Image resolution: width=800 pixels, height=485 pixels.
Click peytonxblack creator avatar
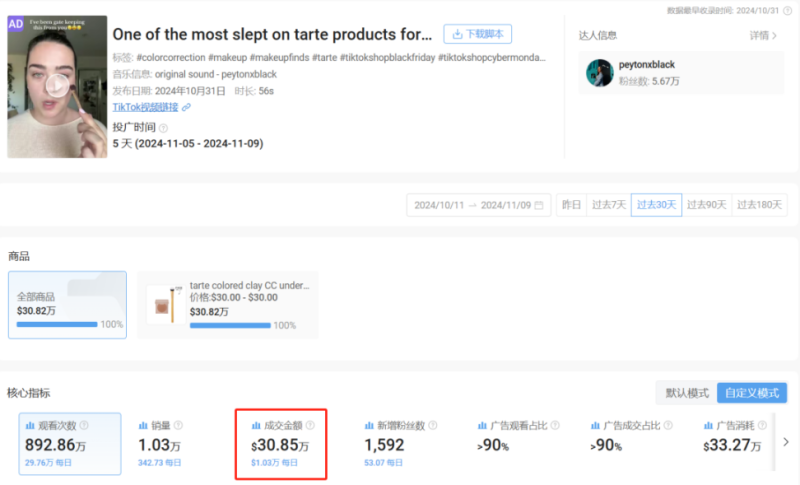pos(600,72)
